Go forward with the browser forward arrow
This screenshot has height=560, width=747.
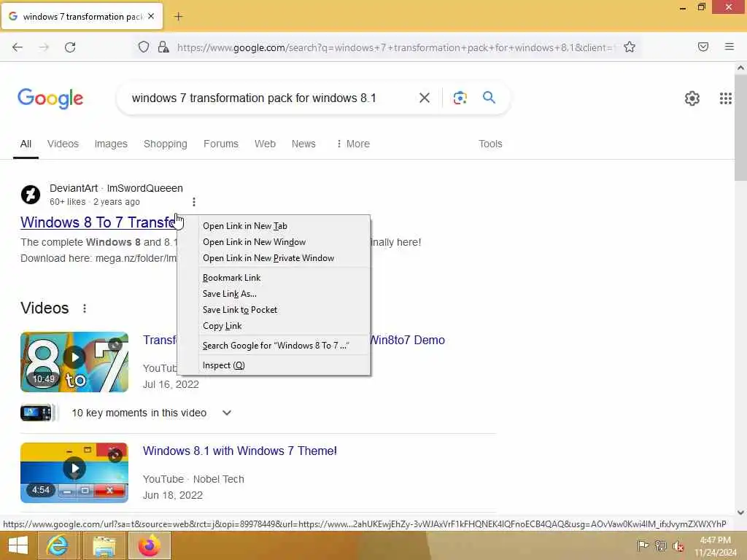44,47
